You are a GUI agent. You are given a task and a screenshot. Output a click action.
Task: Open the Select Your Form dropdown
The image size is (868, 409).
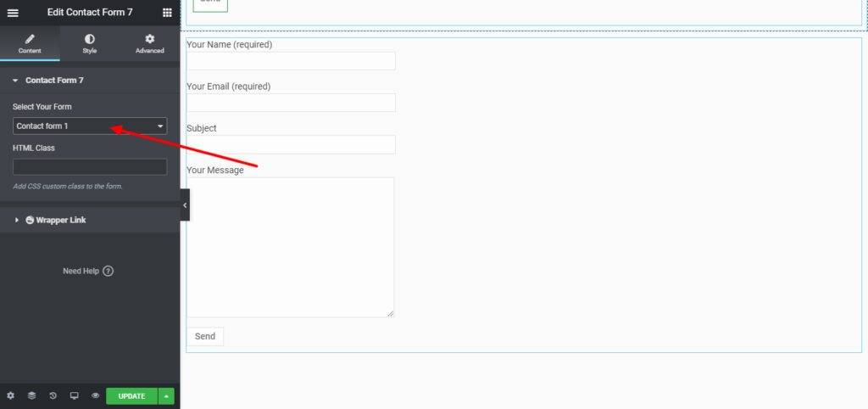click(90, 126)
